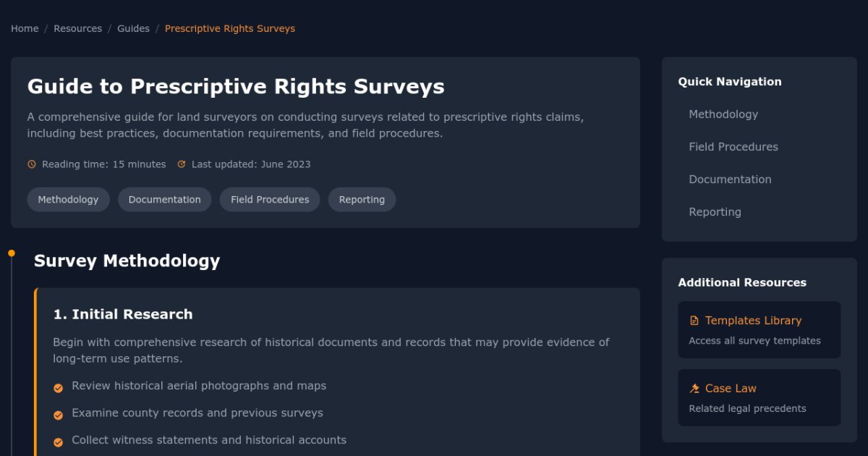
Task: Open Documentation in Quick Navigation
Action: click(730, 180)
